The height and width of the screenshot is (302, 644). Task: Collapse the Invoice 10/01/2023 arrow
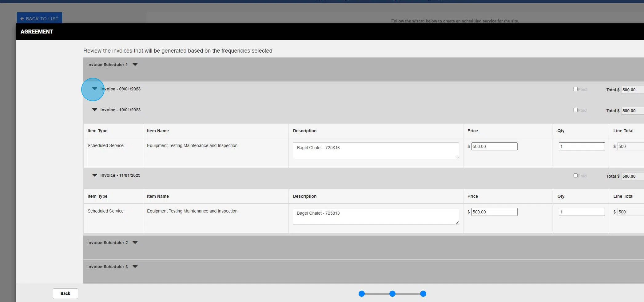94,110
